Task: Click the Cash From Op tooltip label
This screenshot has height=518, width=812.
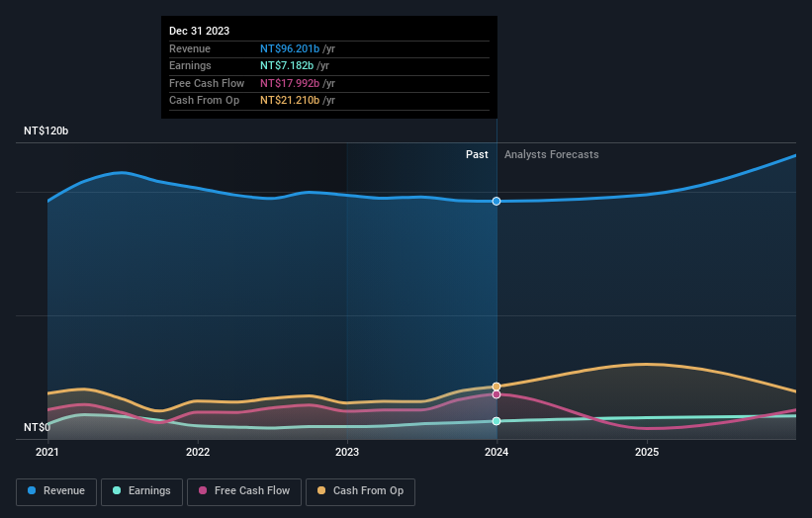Action: pyautogui.click(x=204, y=101)
